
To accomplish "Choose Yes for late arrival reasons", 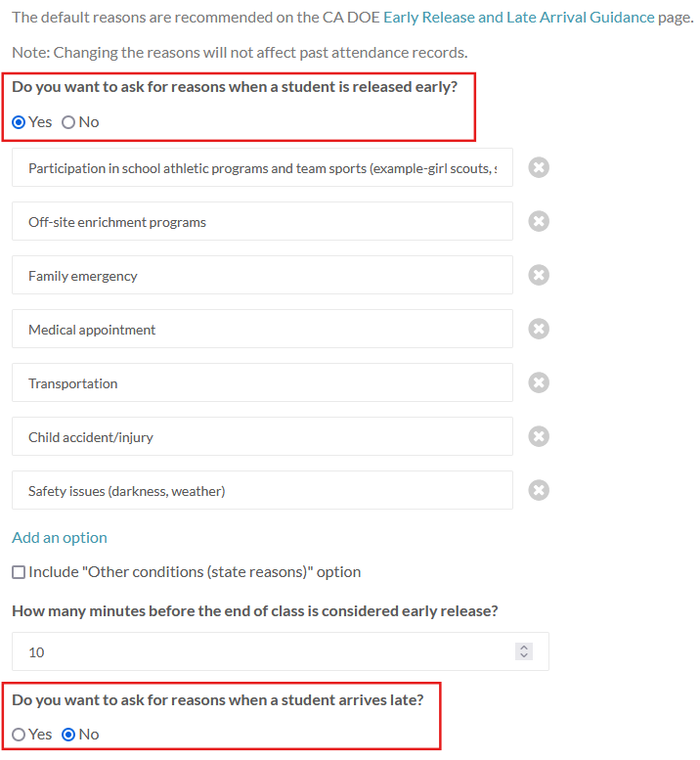I will pos(20,735).
